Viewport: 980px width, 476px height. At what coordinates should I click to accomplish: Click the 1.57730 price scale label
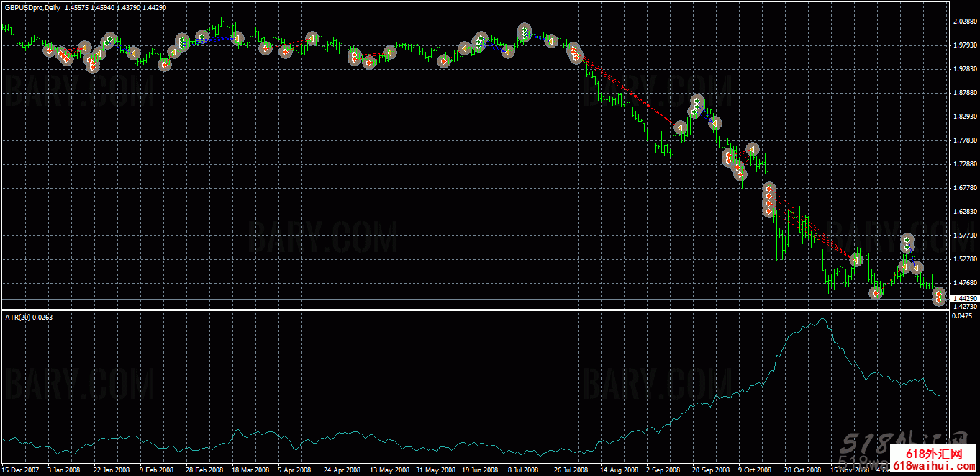[964, 235]
